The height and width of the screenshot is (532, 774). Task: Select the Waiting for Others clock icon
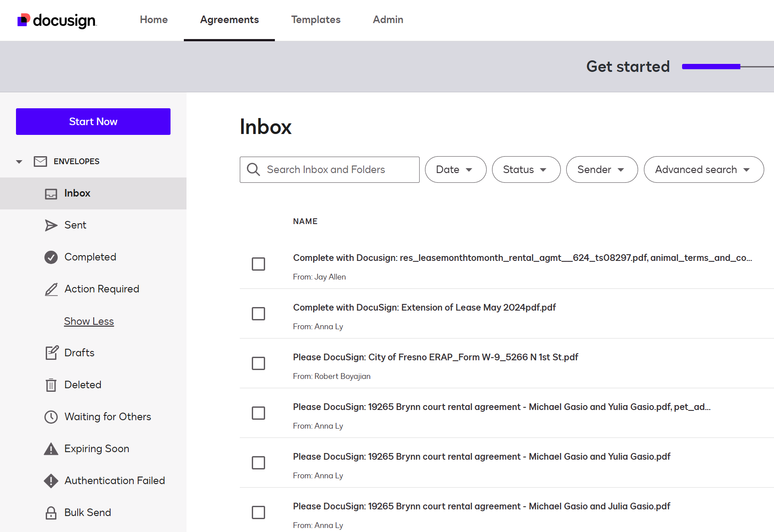coord(51,417)
